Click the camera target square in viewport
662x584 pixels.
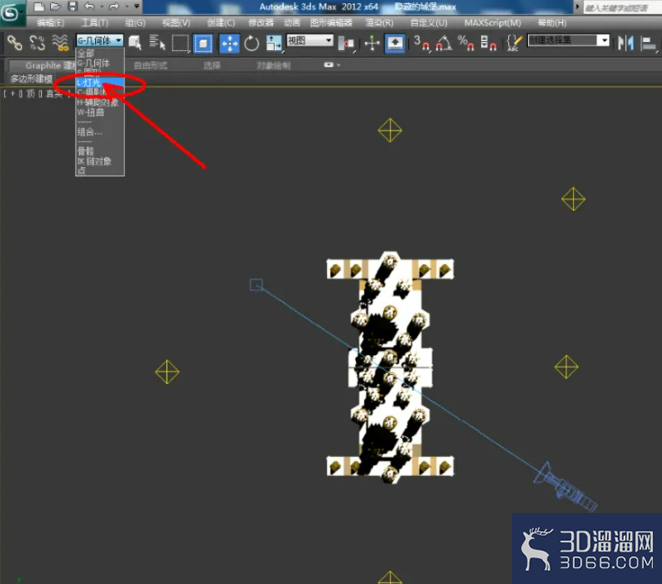click(256, 285)
